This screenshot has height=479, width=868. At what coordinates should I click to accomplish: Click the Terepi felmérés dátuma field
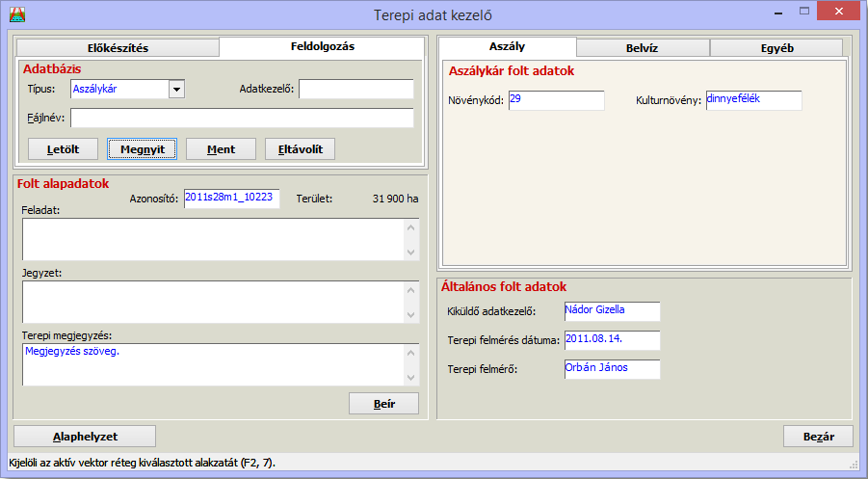coord(612,340)
